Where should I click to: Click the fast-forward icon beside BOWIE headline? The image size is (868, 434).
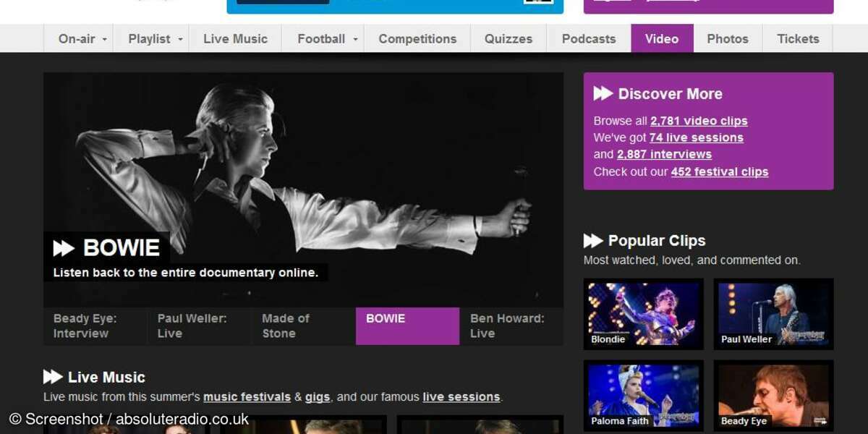point(64,249)
